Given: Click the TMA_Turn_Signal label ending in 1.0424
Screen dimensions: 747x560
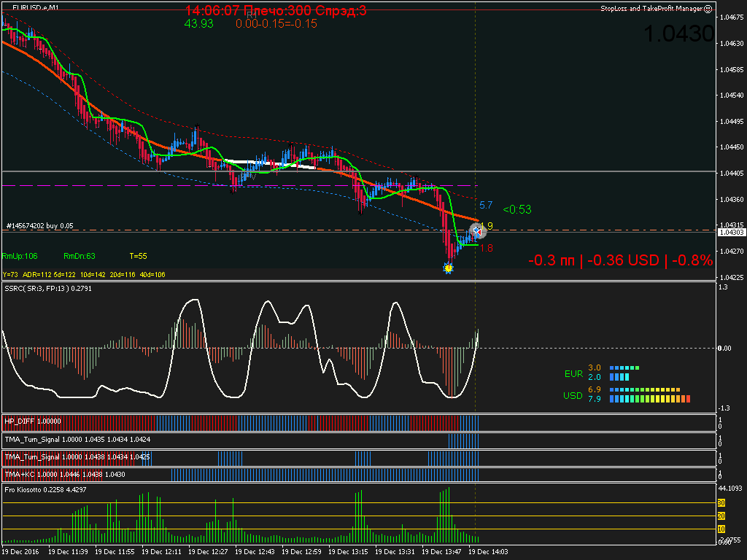Looking at the screenshot, I should 77,440.
